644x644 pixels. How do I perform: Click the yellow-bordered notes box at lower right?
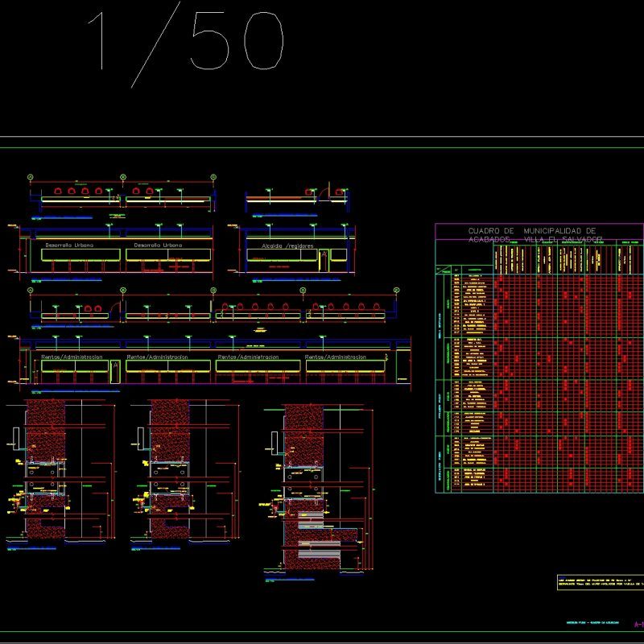click(x=601, y=582)
